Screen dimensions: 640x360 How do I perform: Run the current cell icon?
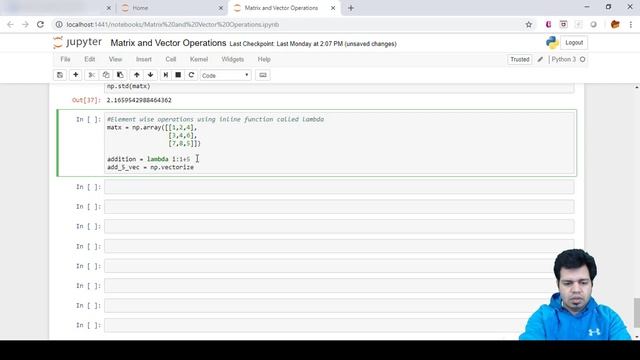click(x=165, y=75)
